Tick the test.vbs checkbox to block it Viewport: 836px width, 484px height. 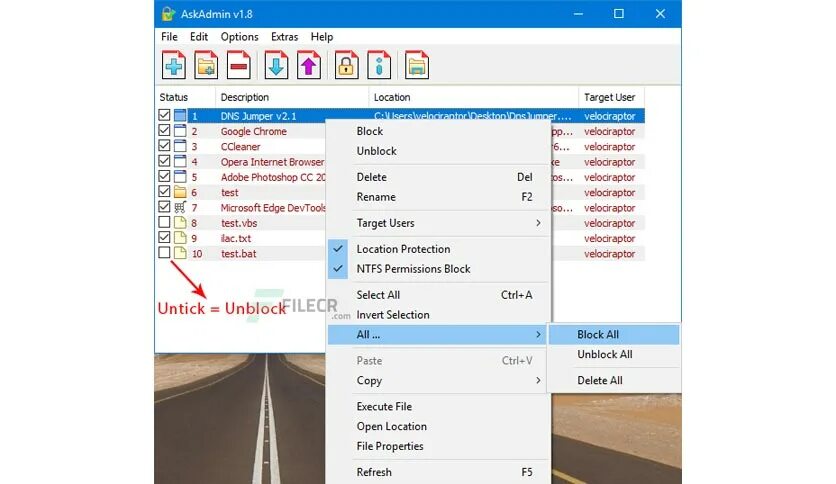[x=164, y=222]
